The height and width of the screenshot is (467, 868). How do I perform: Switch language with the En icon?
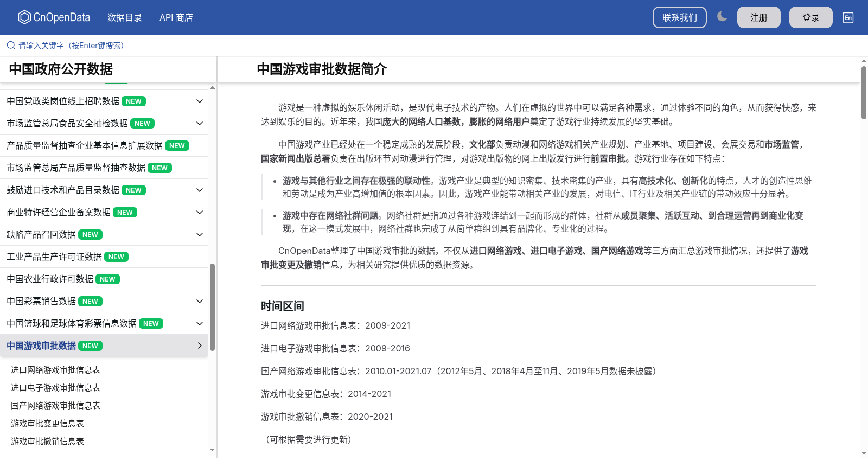[848, 17]
